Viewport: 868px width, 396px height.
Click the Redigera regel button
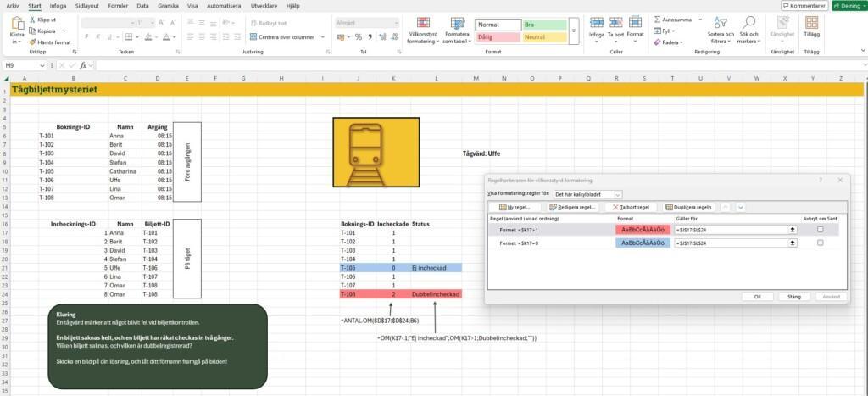(x=573, y=207)
